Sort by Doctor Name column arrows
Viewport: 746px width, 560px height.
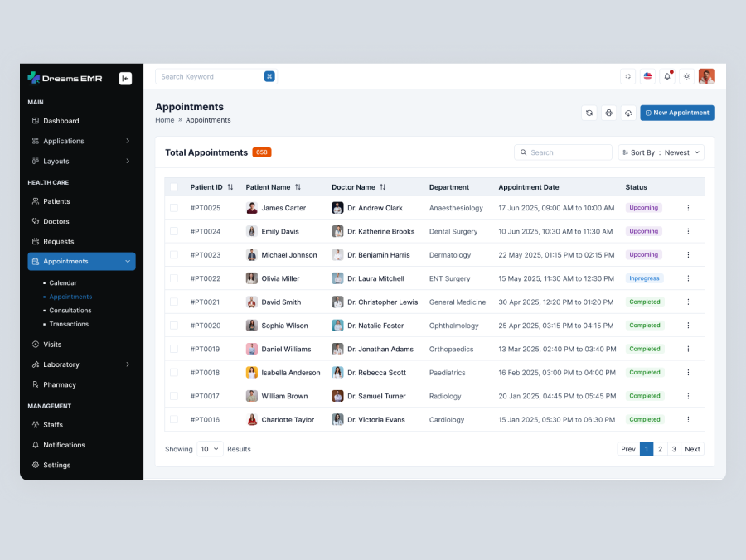point(382,187)
